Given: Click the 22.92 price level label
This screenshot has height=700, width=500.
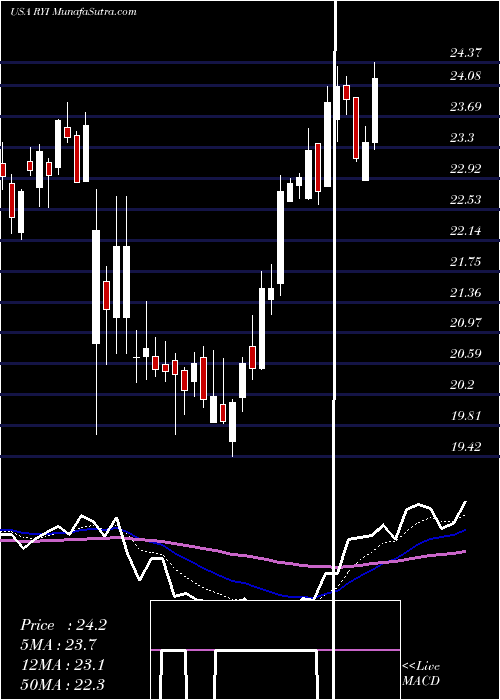Looking at the screenshot, I should tap(466, 169).
